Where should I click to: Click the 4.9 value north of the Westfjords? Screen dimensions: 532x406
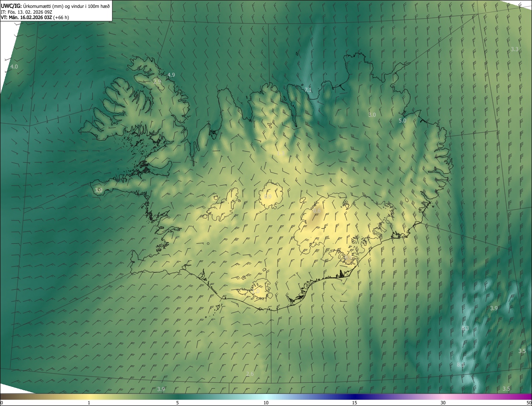[171, 75]
